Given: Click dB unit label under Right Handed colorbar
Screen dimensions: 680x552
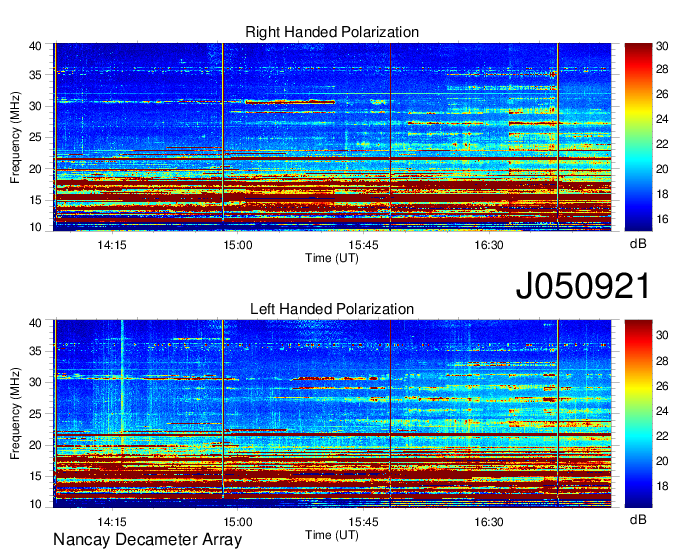Looking at the screenshot, I should pyautogui.click(x=638, y=244).
